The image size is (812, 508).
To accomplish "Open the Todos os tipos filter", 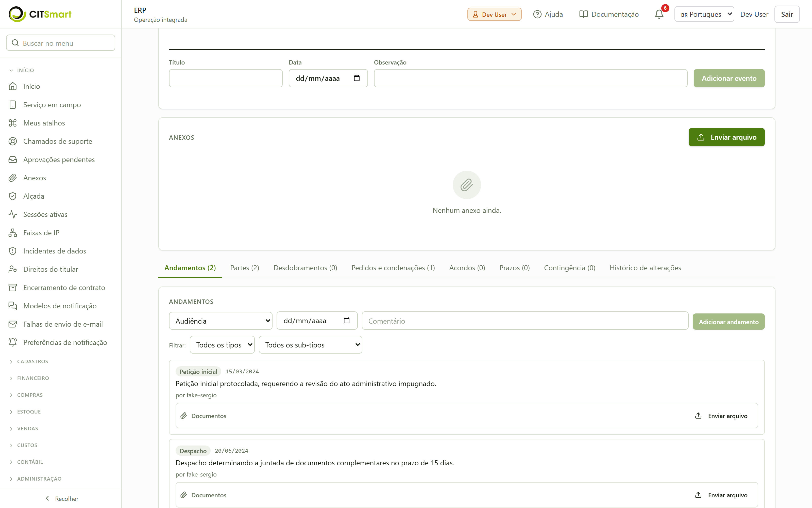I will tap(222, 345).
